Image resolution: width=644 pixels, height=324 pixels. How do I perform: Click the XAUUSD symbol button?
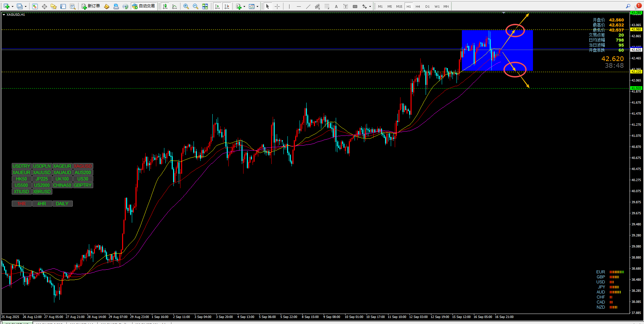coord(42,172)
